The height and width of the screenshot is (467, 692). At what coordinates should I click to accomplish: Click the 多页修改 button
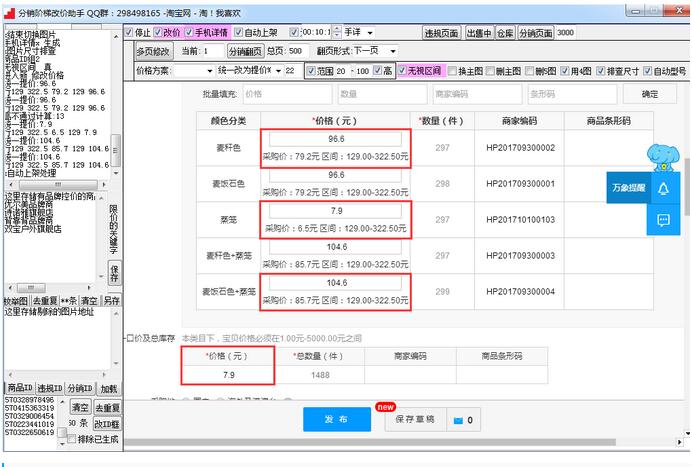(154, 51)
